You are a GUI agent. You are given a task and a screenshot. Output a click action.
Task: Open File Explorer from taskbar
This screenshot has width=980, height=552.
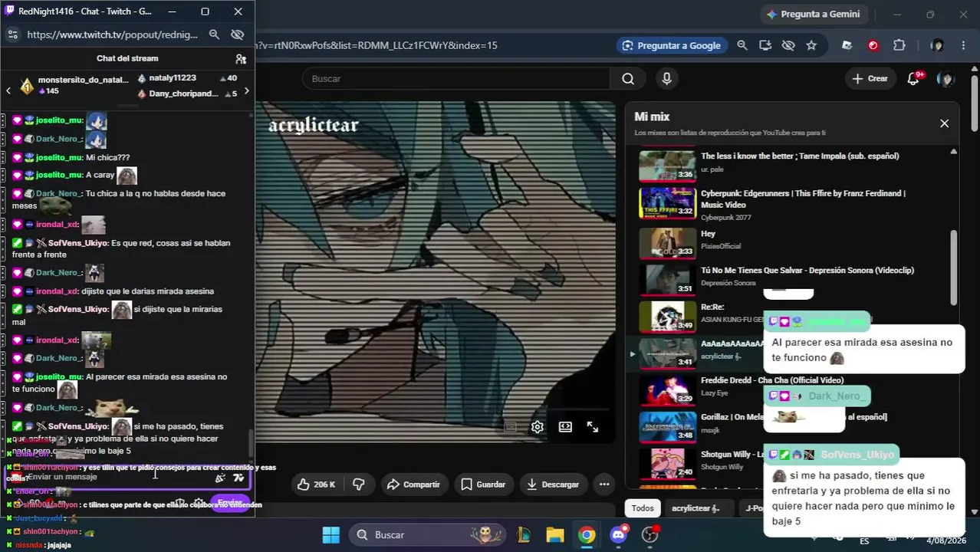pos(554,534)
